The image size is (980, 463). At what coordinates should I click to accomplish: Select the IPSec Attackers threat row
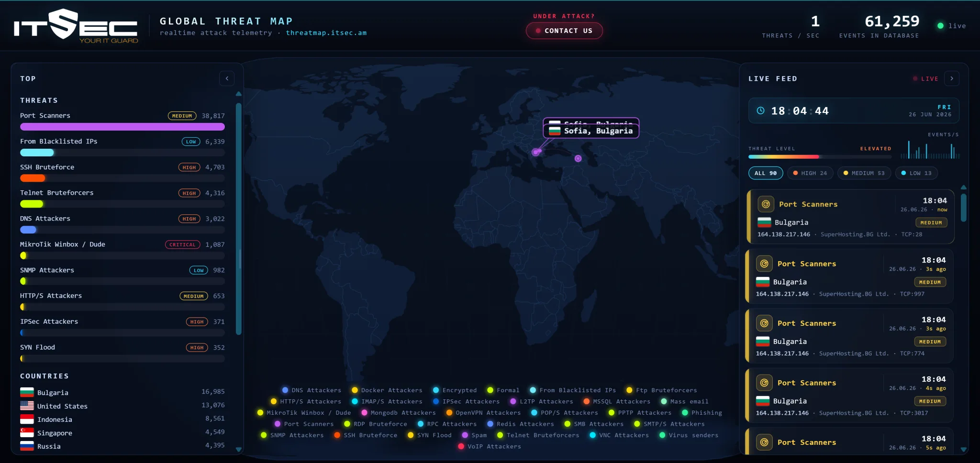coord(122,328)
